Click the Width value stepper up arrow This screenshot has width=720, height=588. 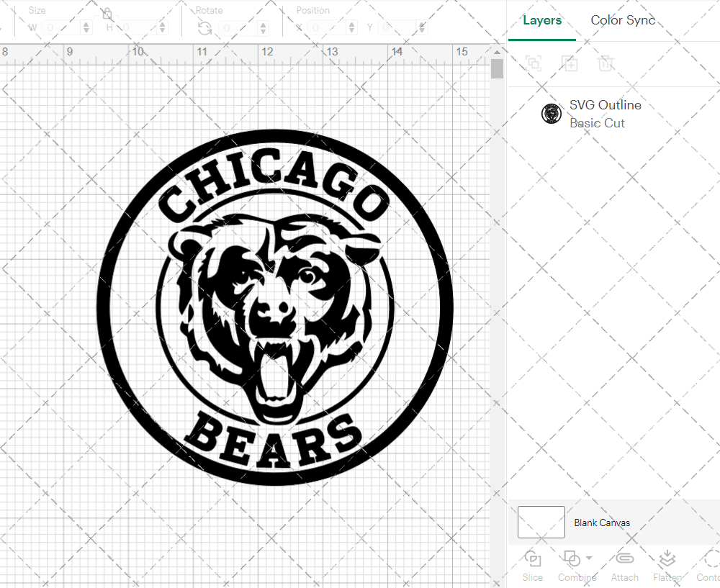(x=86, y=24)
